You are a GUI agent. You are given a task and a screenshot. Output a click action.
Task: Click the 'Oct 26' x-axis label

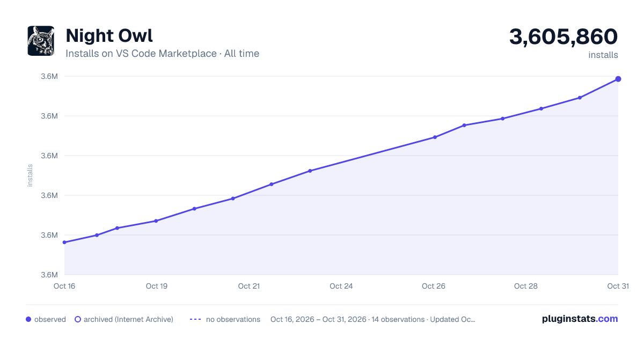[x=434, y=286]
